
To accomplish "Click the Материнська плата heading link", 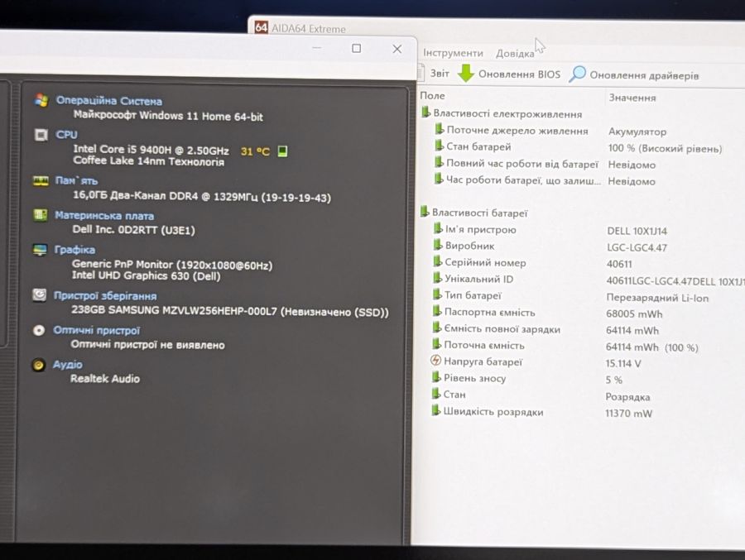I will coord(104,216).
